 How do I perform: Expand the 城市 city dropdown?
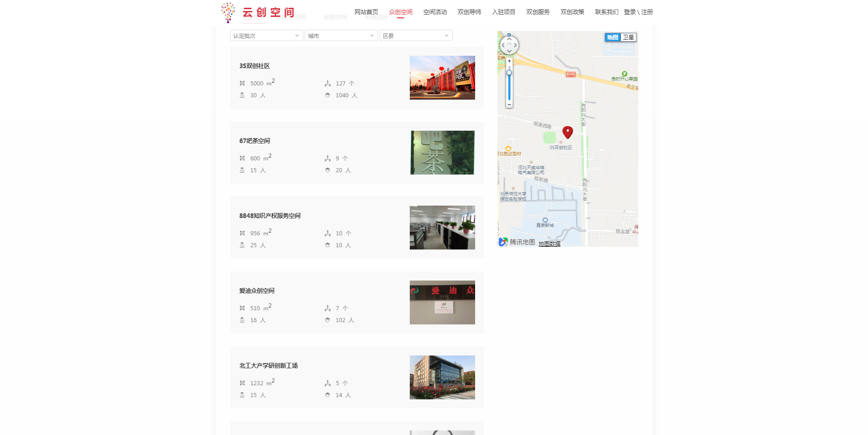[x=341, y=36]
